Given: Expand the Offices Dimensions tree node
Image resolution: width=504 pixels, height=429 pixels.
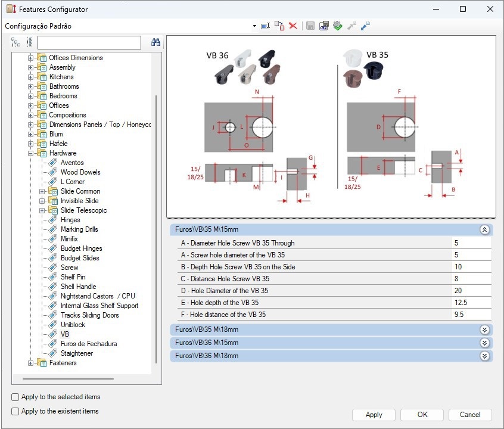Looking at the screenshot, I should point(30,58).
